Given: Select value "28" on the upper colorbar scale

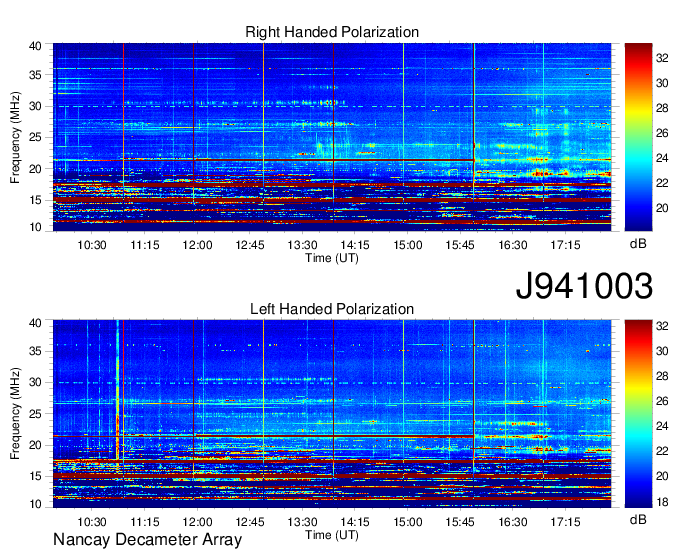Looking at the screenshot, I should [662, 108].
